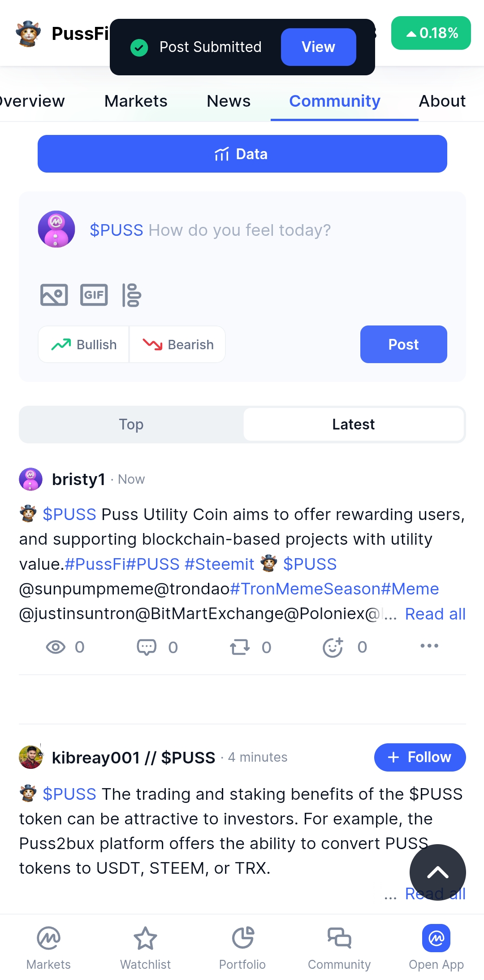The height and width of the screenshot is (980, 484).
Task: Open the three-dot menu on bristy1's post
Action: click(x=429, y=646)
